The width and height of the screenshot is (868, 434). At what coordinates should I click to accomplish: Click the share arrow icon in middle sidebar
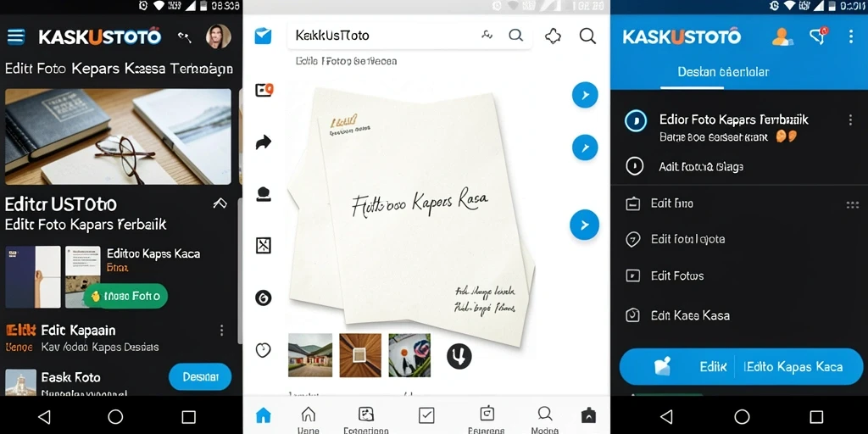coord(264,142)
